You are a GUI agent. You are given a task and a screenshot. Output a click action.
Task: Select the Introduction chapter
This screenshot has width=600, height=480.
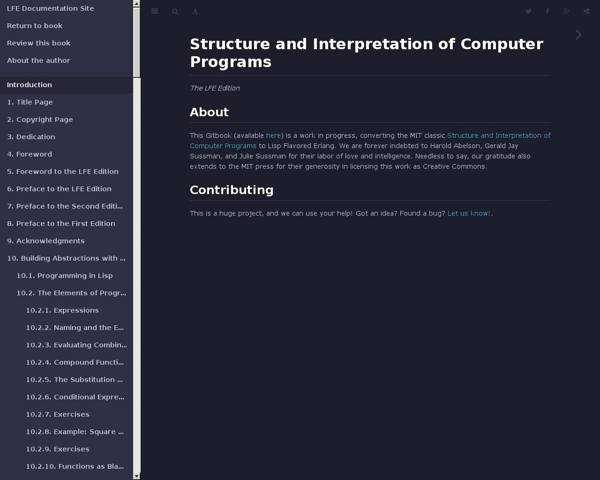point(30,85)
